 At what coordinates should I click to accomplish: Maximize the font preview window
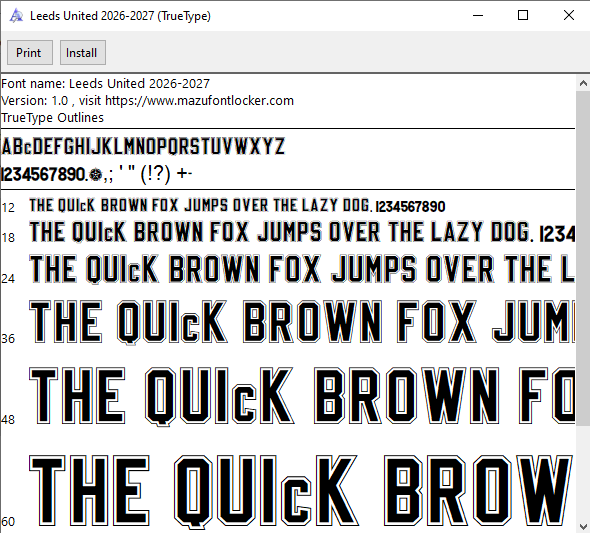(x=523, y=15)
